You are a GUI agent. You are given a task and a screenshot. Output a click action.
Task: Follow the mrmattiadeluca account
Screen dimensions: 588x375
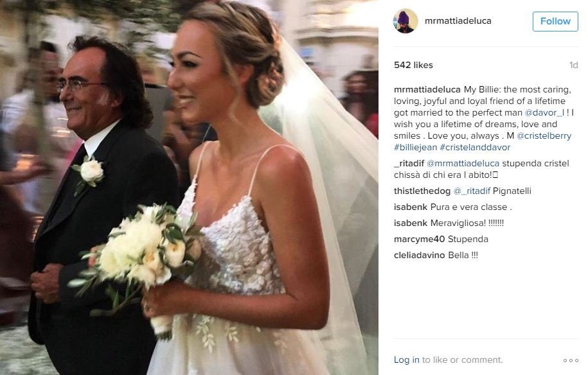pyautogui.click(x=555, y=21)
